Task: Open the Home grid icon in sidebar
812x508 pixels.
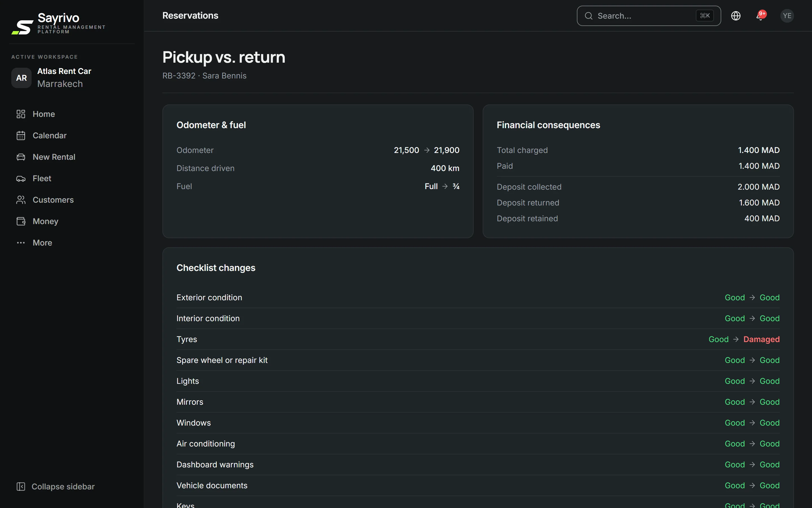Action: pyautogui.click(x=21, y=114)
